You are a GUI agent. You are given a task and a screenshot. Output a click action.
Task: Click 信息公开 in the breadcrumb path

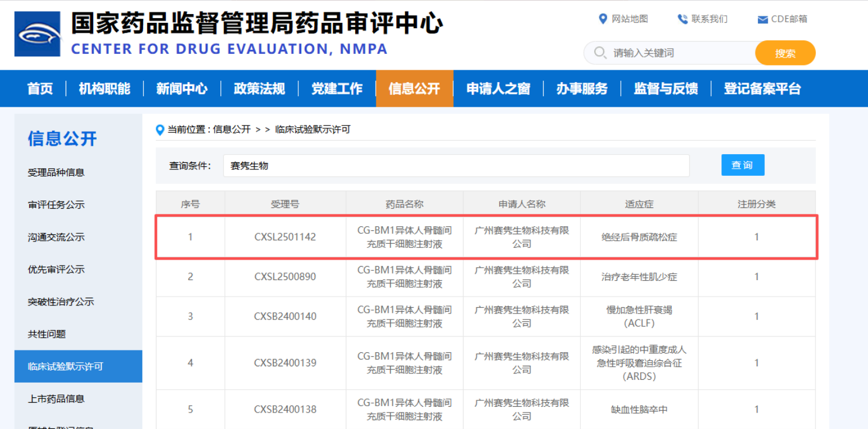pos(232,130)
